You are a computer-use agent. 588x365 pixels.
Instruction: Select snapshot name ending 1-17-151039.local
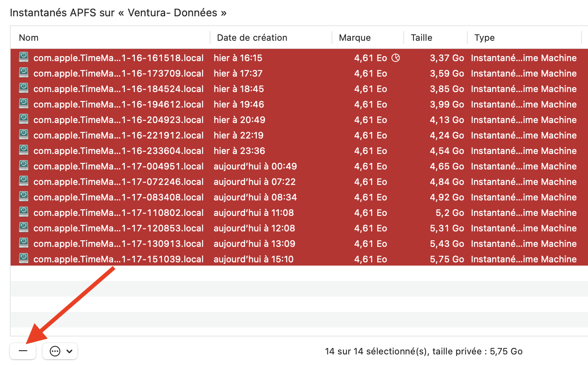point(118,259)
